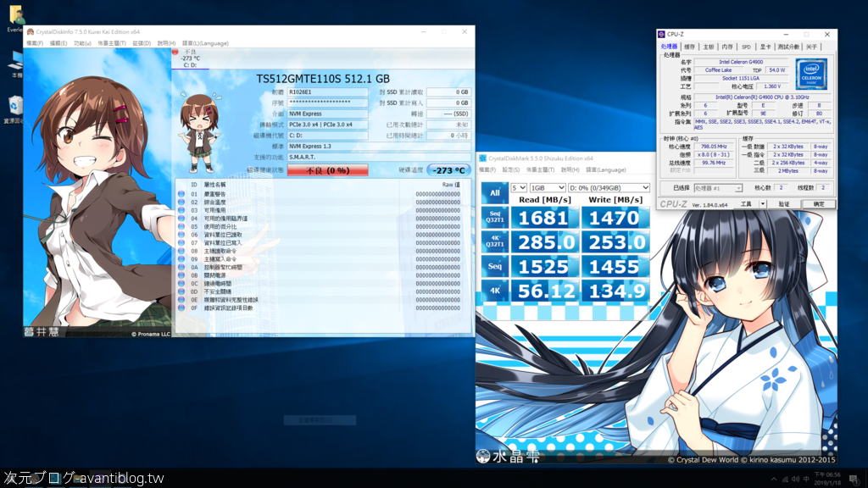Open 編輯(E) menu in CrystalDiskInfo

[x=58, y=43]
